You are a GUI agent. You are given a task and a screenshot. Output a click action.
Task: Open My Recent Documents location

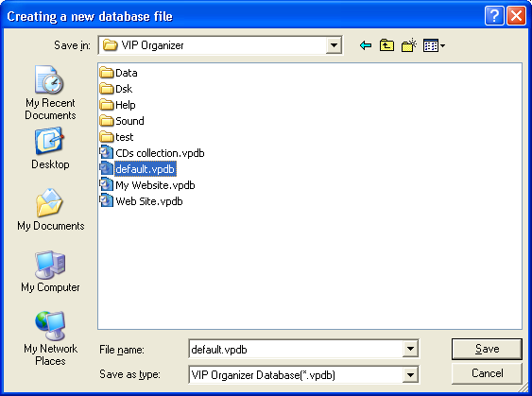point(50,93)
